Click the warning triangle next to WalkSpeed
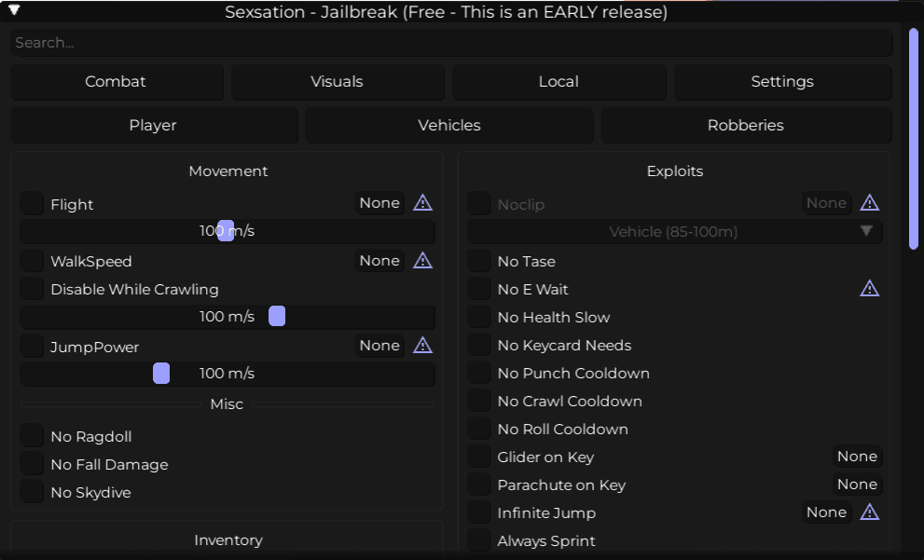 pos(422,260)
